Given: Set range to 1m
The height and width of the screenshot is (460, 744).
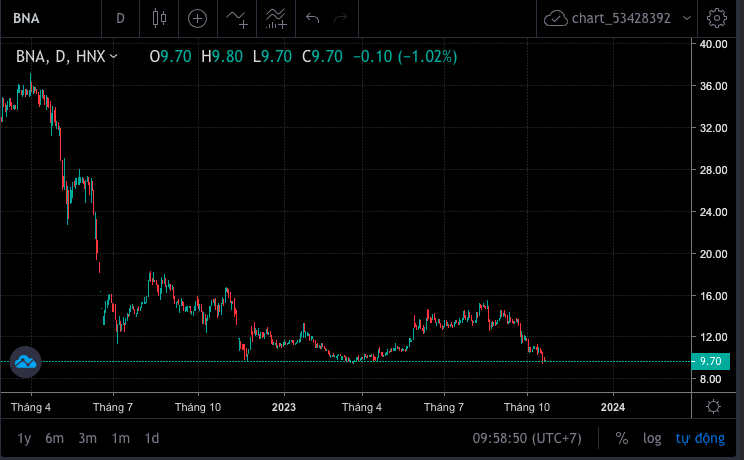Looking at the screenshot, I should tap(121, 438).
